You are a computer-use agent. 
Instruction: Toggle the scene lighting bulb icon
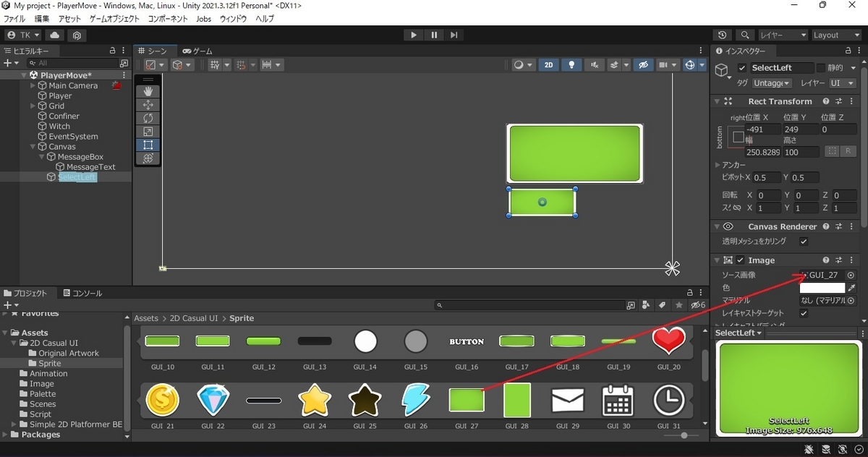coord(572,64)
